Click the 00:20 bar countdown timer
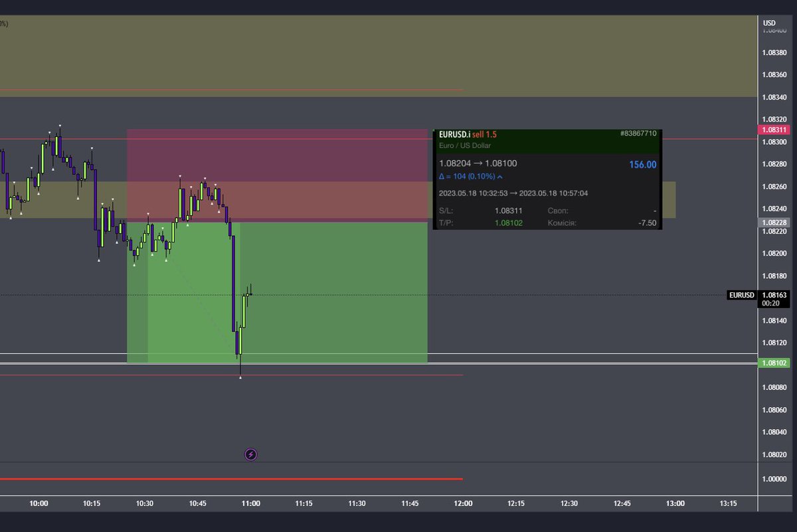 pos(770,304)
